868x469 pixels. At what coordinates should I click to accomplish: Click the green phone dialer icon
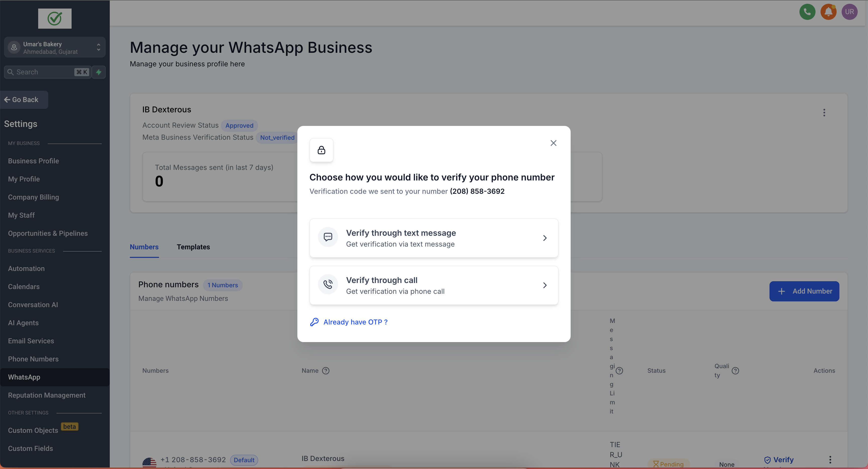pos(807,12)
